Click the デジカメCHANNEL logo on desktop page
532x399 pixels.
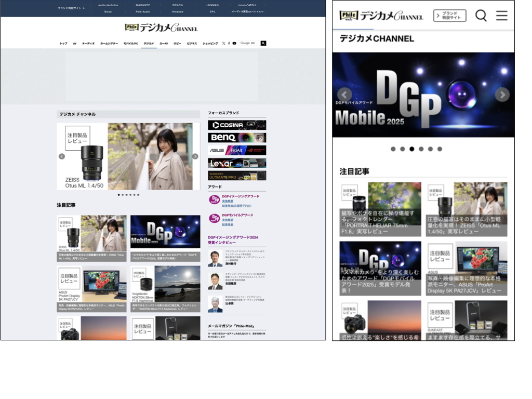click(161, 28)
